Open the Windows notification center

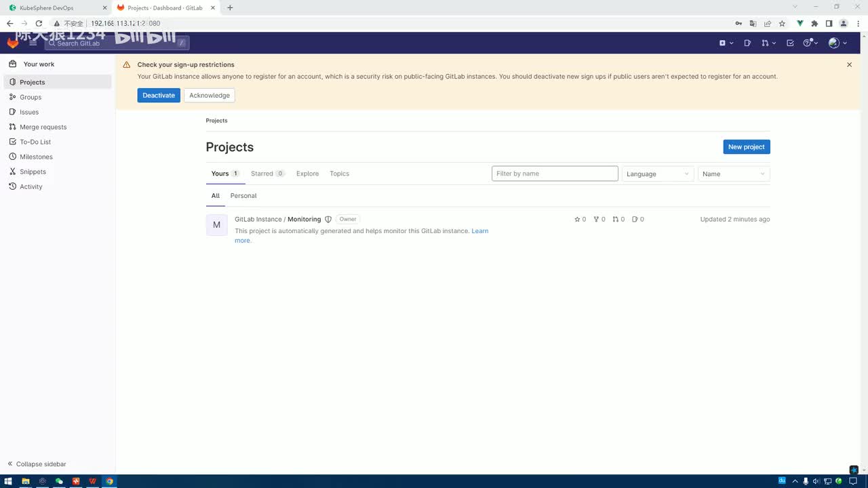pos(853,481)
